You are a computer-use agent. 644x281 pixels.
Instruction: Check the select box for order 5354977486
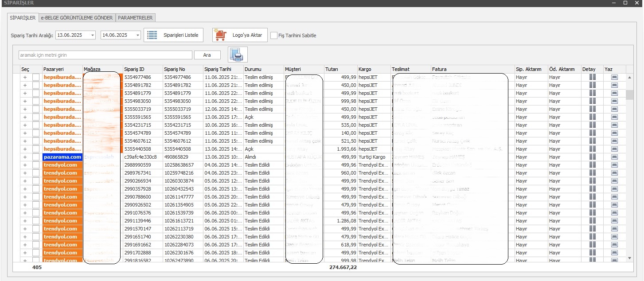36,77
